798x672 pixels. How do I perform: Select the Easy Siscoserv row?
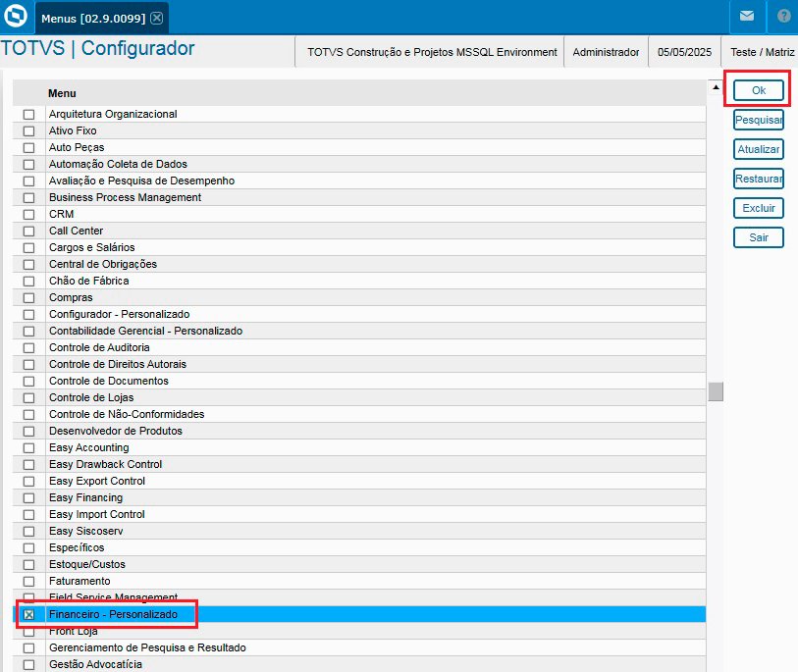pyautogui.click(x=359, y=532)
